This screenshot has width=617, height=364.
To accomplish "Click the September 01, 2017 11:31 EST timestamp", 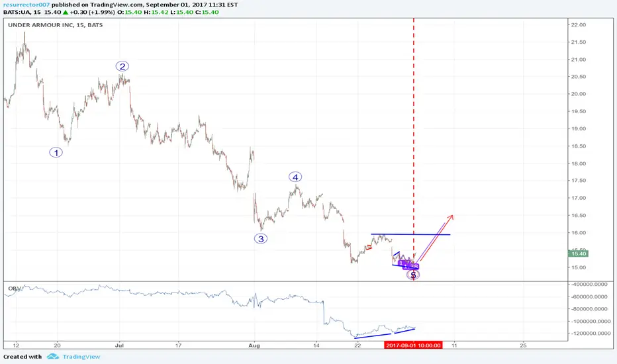I will tap(191, 5).
